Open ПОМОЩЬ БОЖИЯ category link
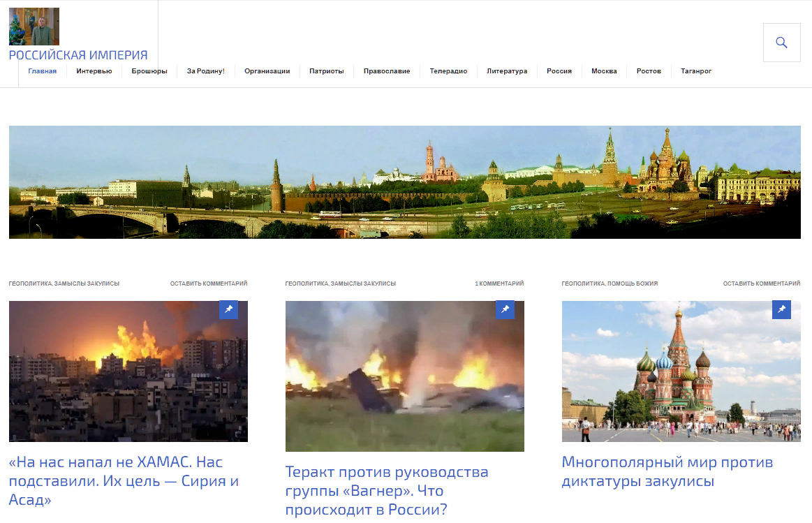812x523 pixels. 633,283
